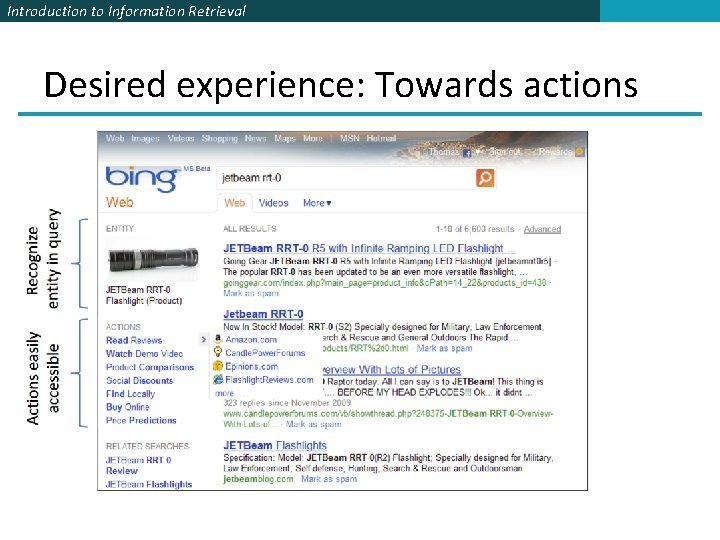The image size is (720, 540).
Task: Click the Social Discounts action
Action: [140, 381]
